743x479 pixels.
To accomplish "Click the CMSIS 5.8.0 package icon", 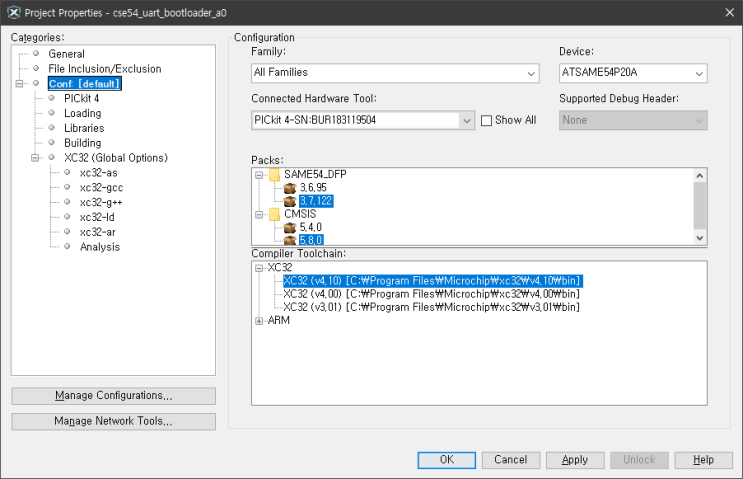I will tap(290, 240).
